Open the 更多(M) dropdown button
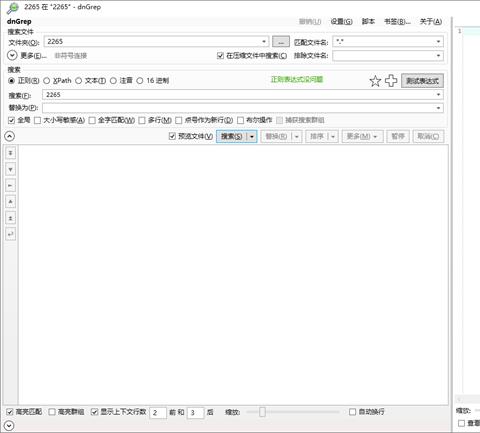Viewport: 480px width, 433px height. tap(363, 136)
